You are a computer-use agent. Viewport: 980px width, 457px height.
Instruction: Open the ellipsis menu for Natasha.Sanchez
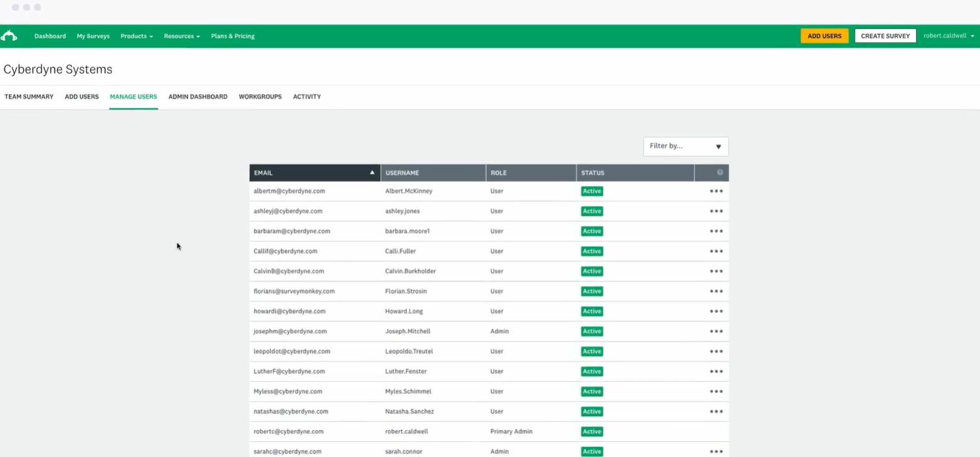point(716,411)
